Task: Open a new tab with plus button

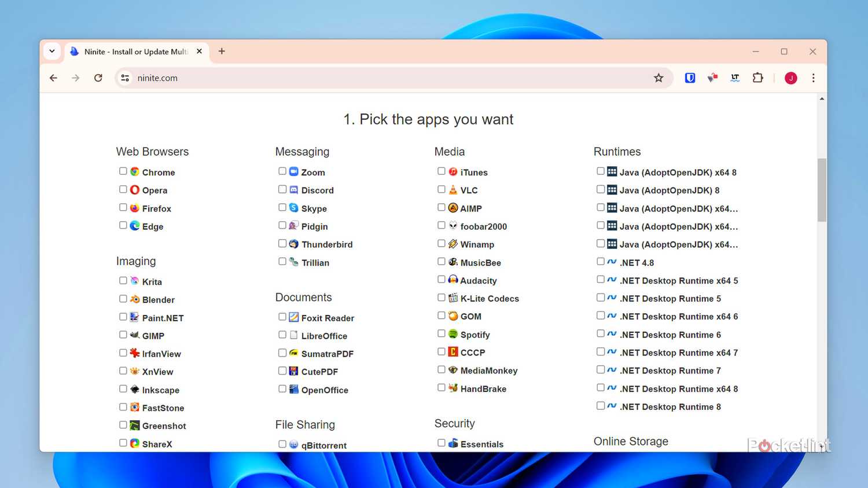Action: tap(222, 52)
